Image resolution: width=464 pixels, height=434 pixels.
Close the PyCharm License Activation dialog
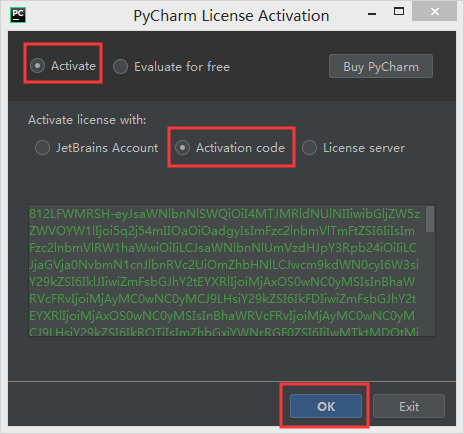click(x=434, y=12)
